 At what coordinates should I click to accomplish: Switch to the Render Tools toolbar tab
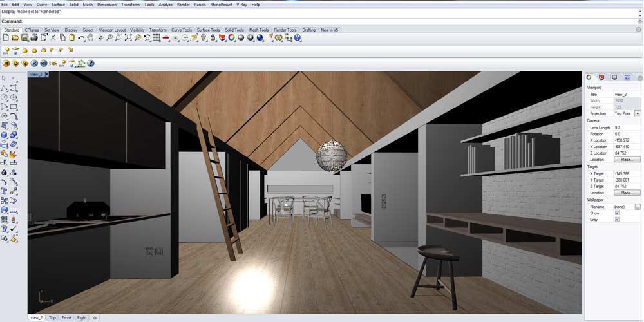[285, 30]
